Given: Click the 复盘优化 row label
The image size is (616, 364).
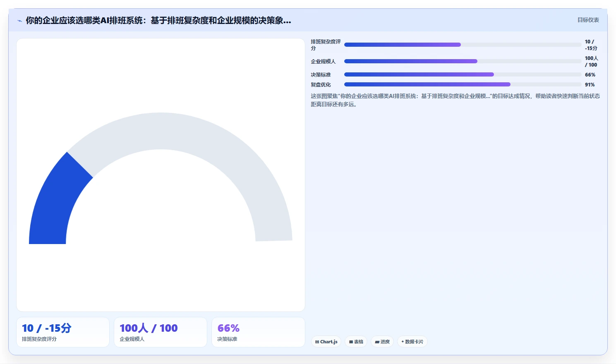Looking at the screenshot, I should coord(321,85).
